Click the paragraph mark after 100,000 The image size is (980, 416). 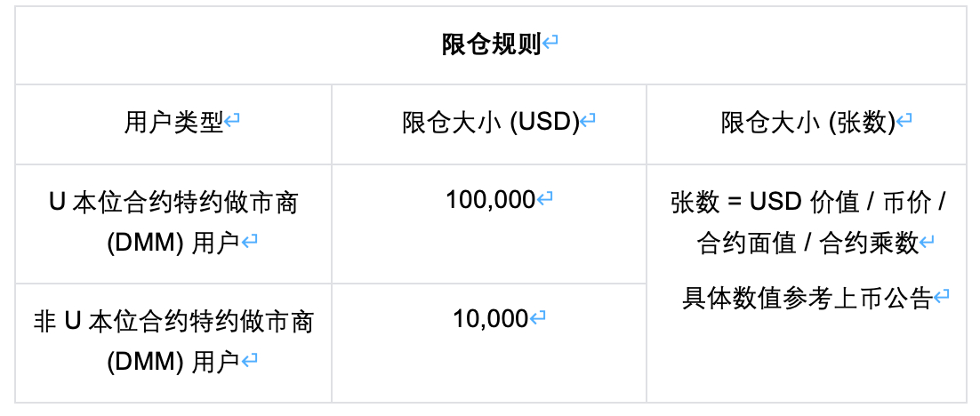[544, 198]
